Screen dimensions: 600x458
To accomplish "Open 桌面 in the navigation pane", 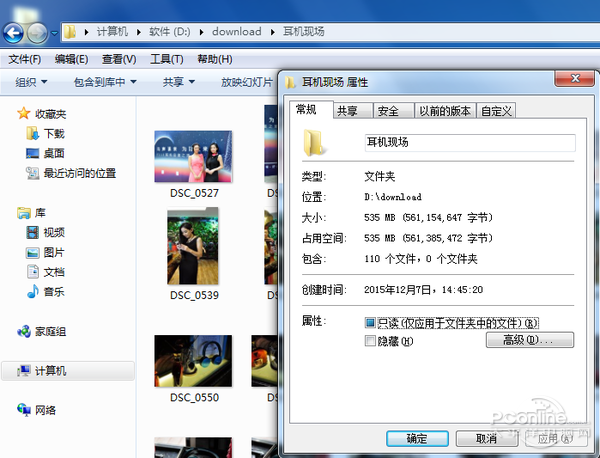I will (x=46, y=153).
